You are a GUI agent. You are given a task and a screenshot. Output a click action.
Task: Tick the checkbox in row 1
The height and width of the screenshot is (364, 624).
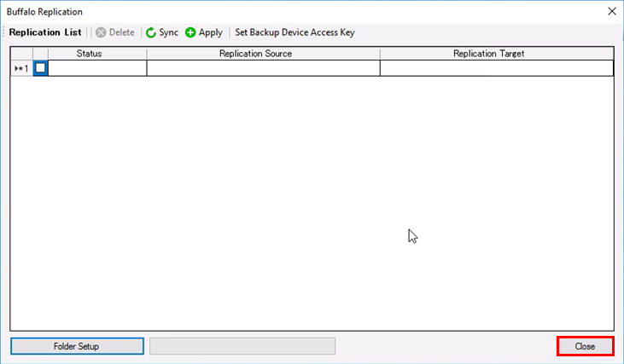(x=40, y=68)
